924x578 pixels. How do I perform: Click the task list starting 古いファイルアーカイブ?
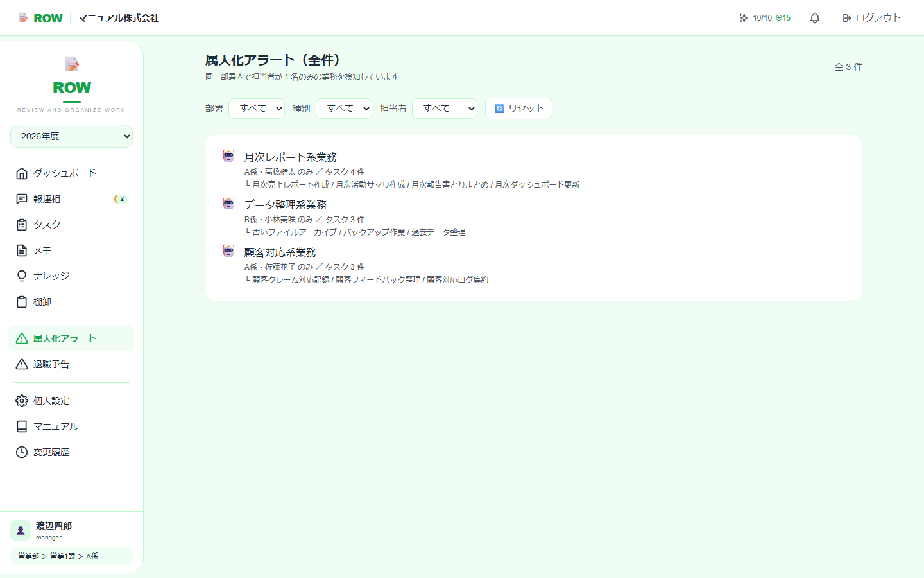pyautogui.click(x=355, y=232)
